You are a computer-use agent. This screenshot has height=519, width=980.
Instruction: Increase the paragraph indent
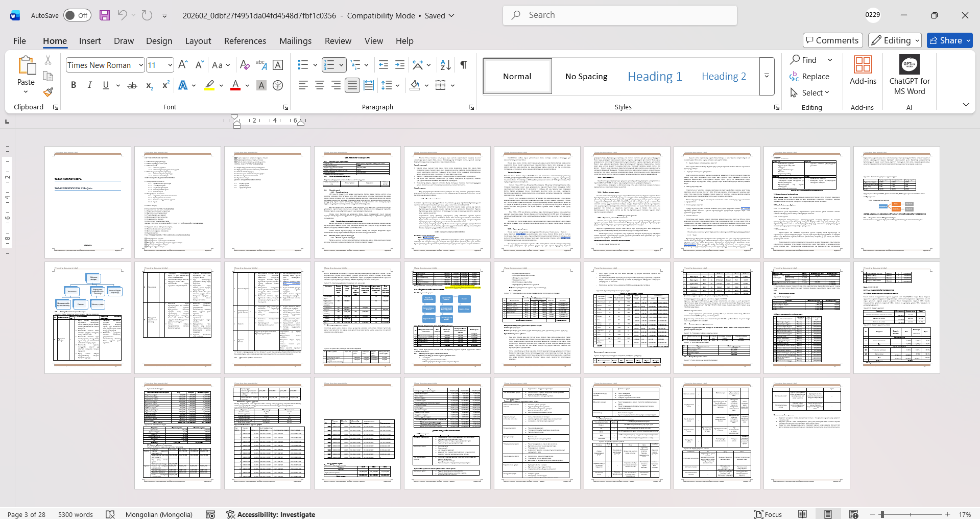tap(400, 65)
